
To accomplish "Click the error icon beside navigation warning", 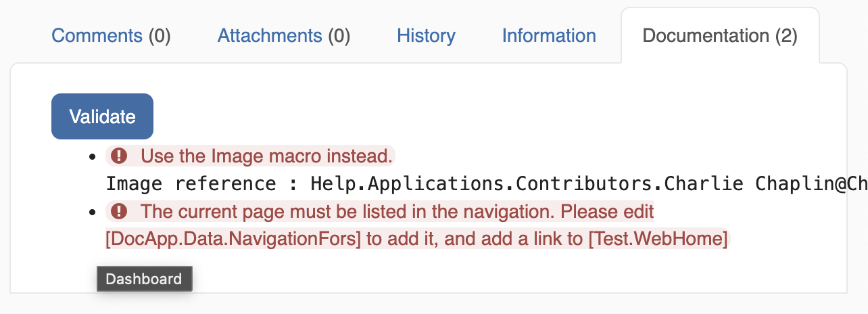I will pyautogui.click(x=119, y=212).
